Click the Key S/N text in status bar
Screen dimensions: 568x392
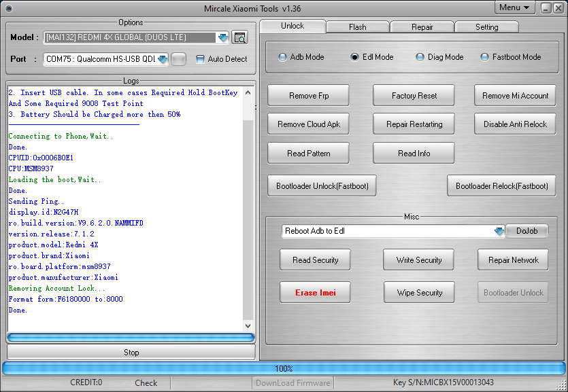point(443,382)
